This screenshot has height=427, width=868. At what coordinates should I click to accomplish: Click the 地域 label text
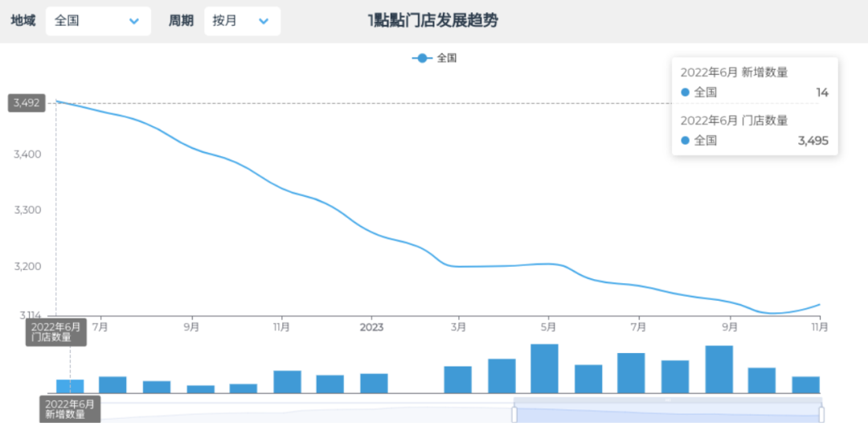[x=23, y=21]
